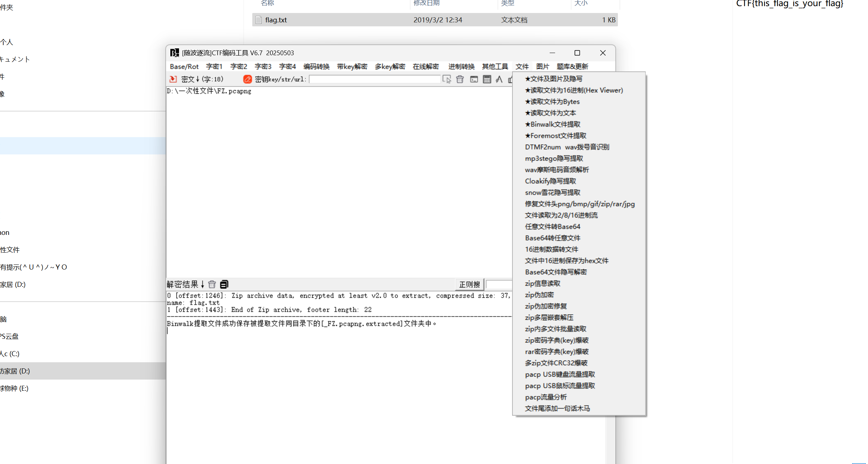The image size is (868, 464).
Task: Choose zip伪加密修复 menu entry
Action: coord(546,306)
